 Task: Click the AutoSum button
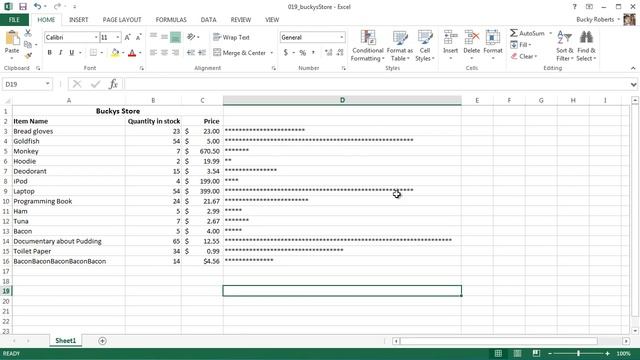(x=527, y=33)
